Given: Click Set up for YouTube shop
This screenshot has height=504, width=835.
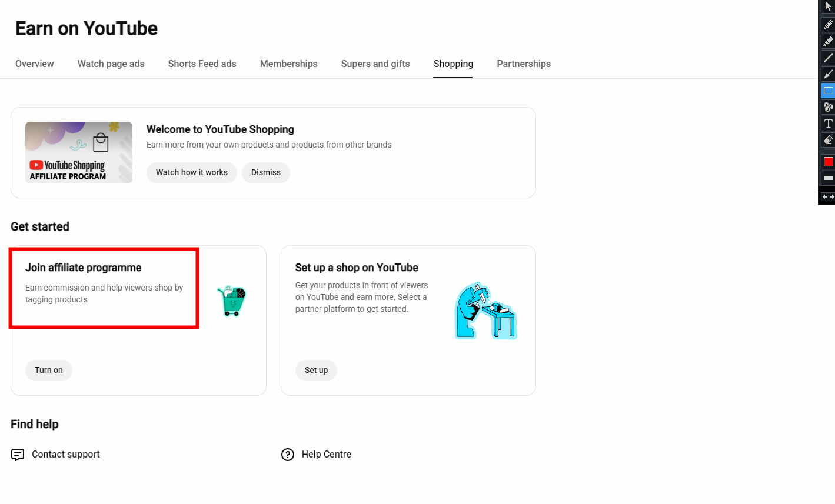Looking at the screenshot, I should [317, 370].
